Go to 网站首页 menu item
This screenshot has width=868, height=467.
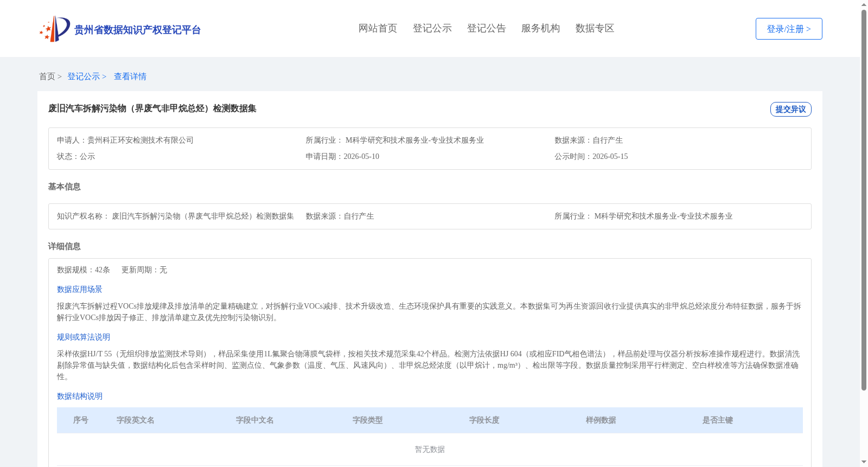click(x=378, y=28)
